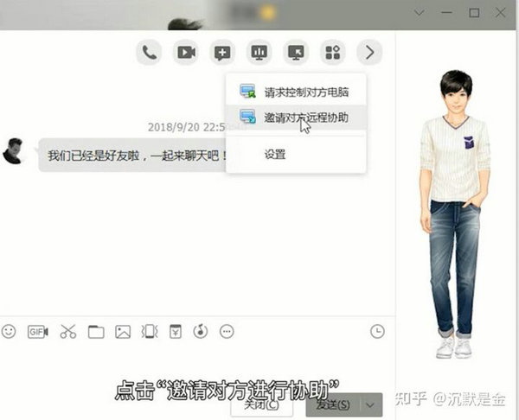Click the picture icon to send image
This screenshot has height=420, width=519.
pyautogui.click(x=123, y=331)
